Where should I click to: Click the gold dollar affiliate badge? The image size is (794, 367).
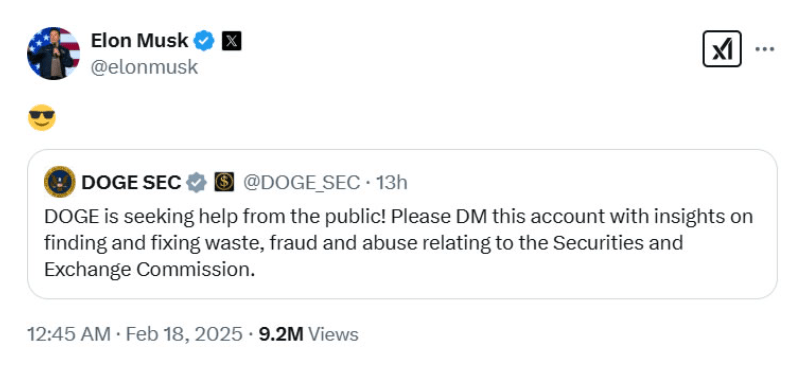point(224,182)
